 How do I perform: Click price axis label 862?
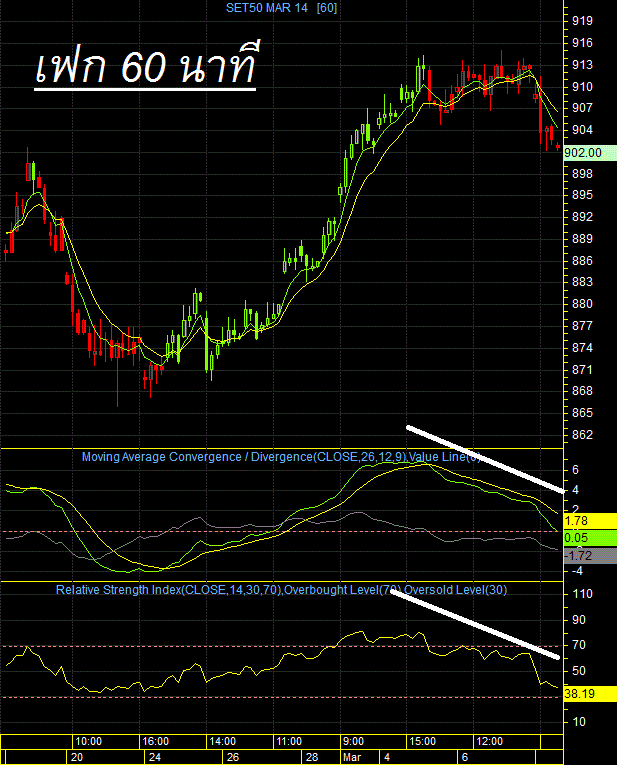tap(582, 435)
